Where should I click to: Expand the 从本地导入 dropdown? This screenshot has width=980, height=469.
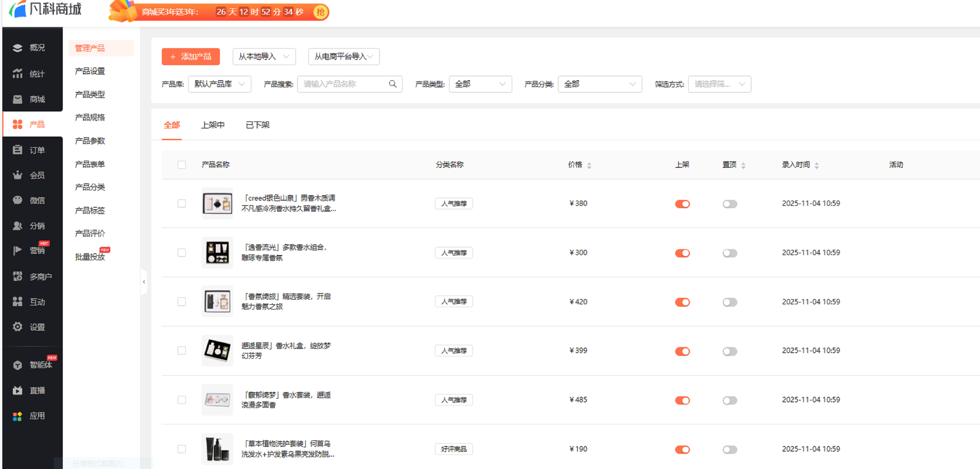[264, 57]
